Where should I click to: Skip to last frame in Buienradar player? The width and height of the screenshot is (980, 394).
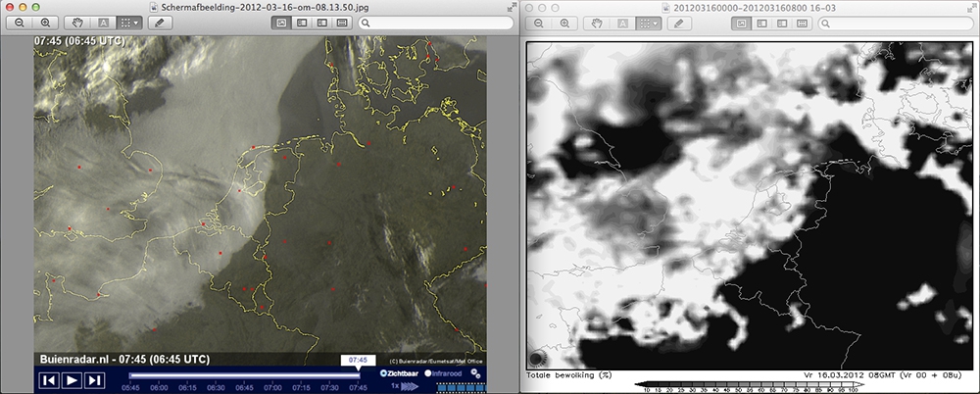94,379
